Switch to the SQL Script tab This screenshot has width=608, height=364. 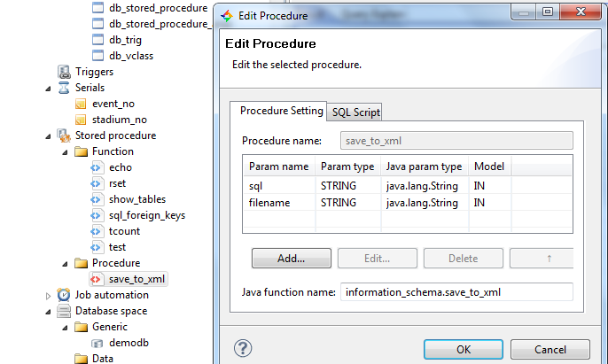coord(355,112)
